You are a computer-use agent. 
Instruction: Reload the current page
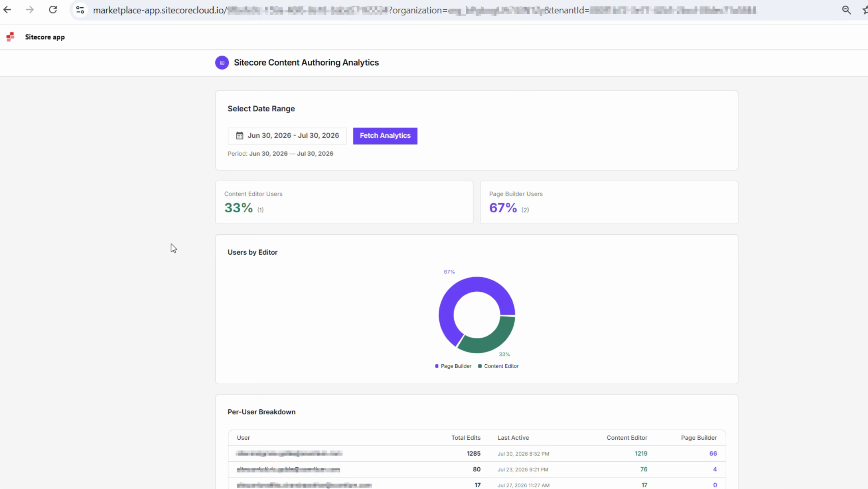[53, 10]
